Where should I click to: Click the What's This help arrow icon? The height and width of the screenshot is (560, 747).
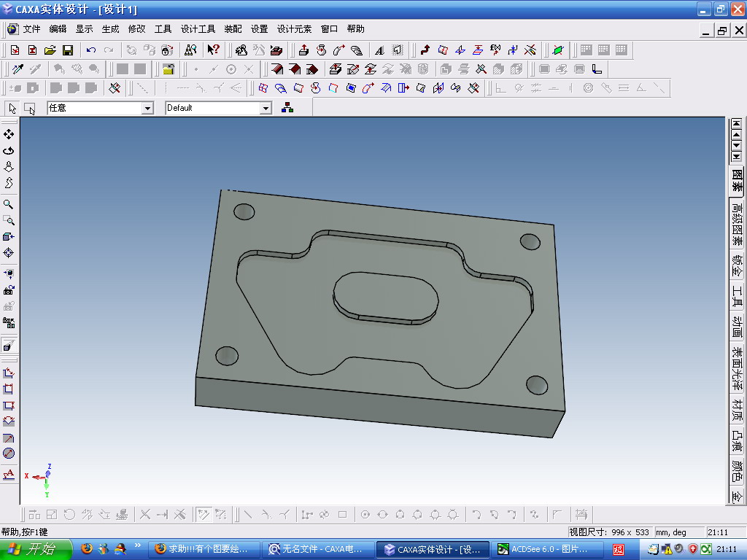(214, 50)
